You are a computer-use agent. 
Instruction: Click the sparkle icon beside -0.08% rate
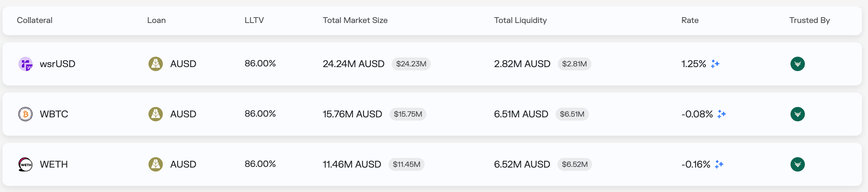[722, 114]
